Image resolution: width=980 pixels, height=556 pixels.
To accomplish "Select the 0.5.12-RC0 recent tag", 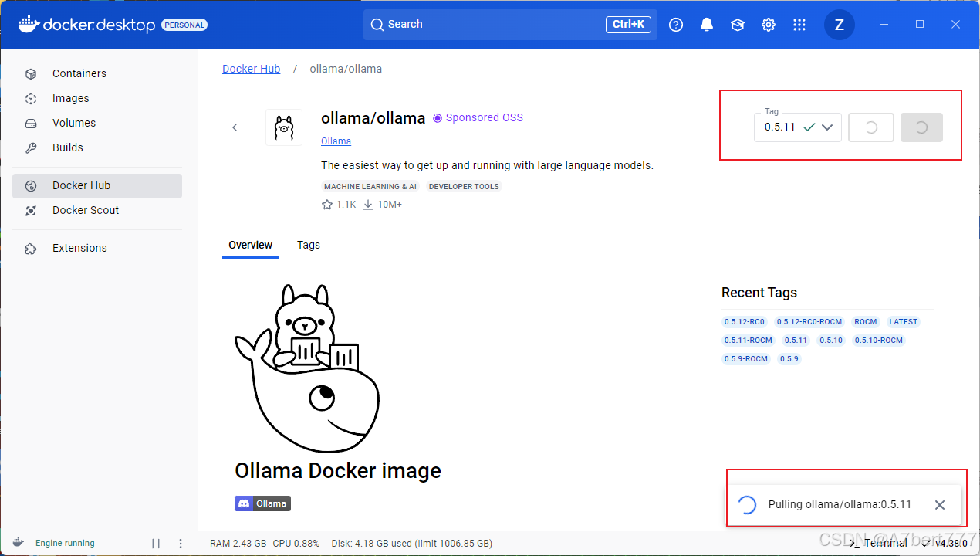I will click(745, 322).
